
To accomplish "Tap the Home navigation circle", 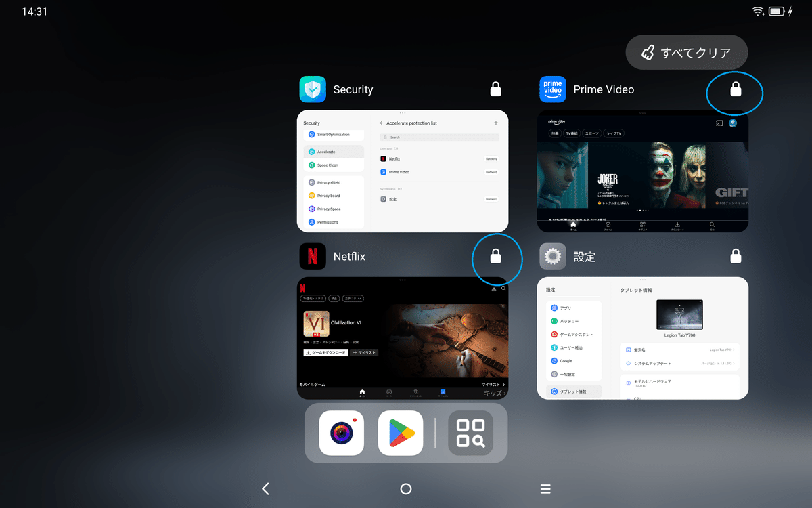I will (x=406, y=488).
